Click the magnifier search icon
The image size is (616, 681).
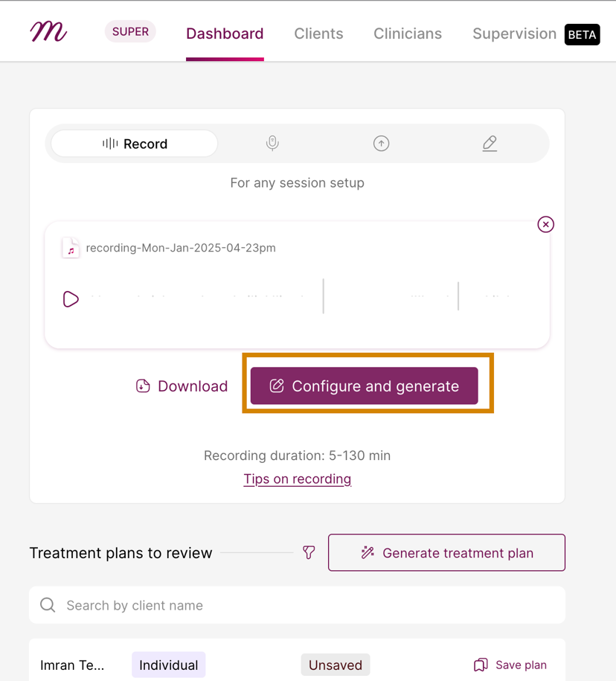(48, 604)
